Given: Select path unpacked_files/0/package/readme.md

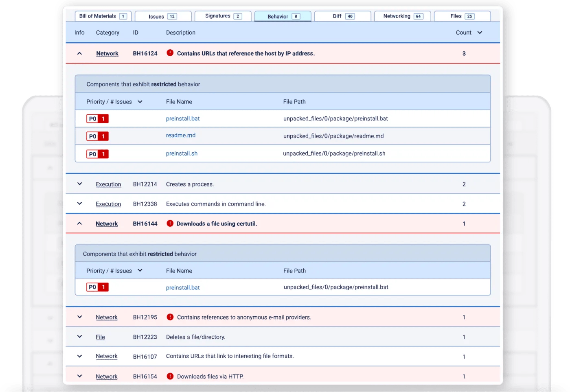Looking at the screenshot, I should click(333, 136).
